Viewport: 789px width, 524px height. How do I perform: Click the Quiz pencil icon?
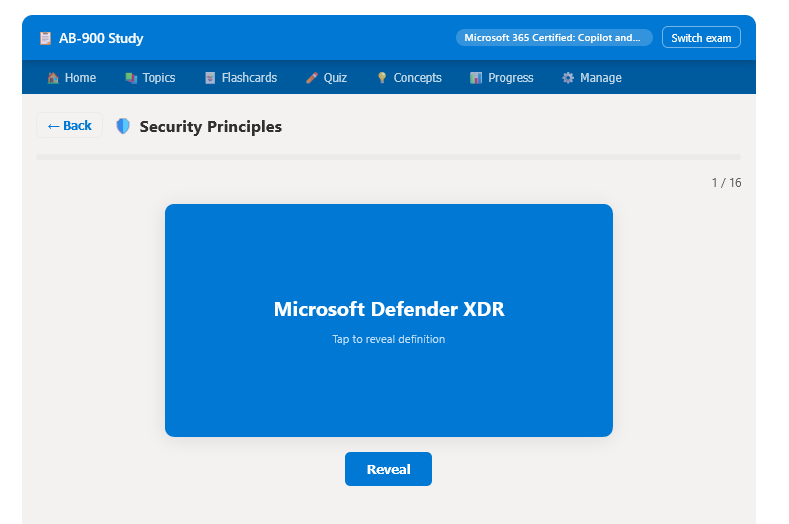(x=312, y=78)
